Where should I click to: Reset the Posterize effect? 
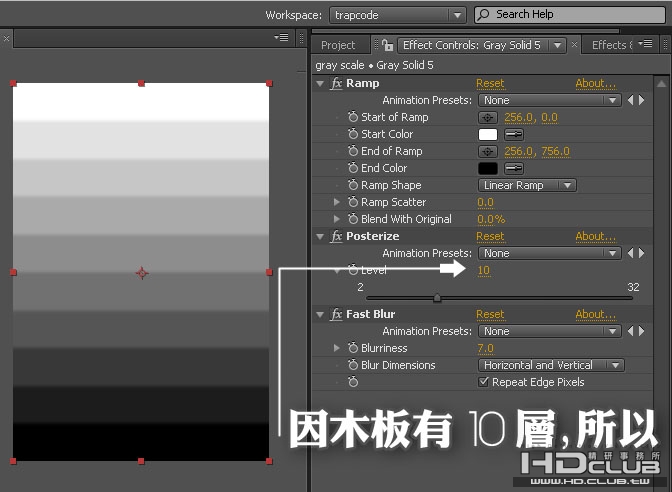pyautogui.click(x=490, y=236)
